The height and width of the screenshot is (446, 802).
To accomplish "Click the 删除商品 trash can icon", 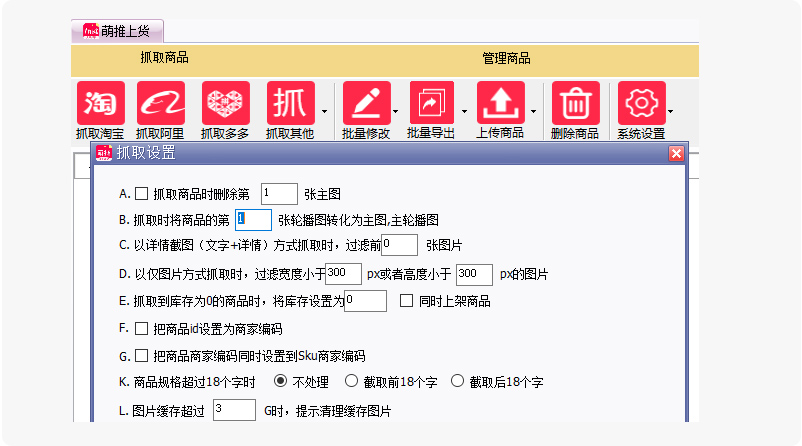I will click(x=575, y=103).
